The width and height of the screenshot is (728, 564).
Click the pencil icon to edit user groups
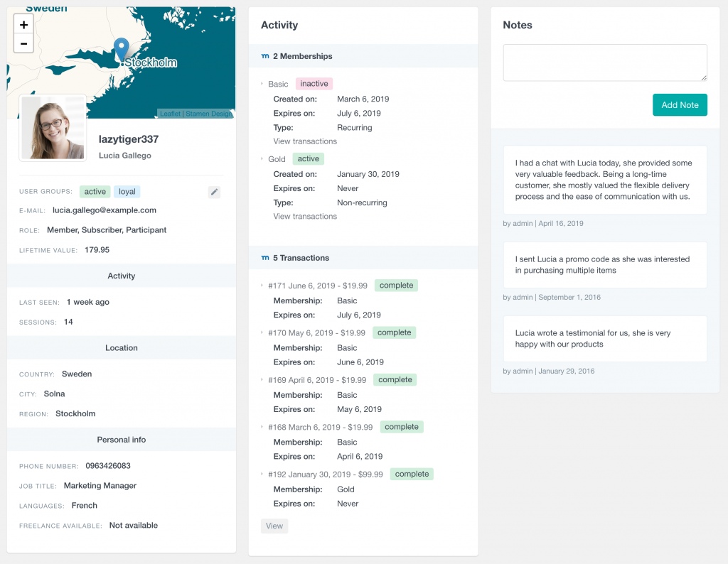tap(214, 191)
